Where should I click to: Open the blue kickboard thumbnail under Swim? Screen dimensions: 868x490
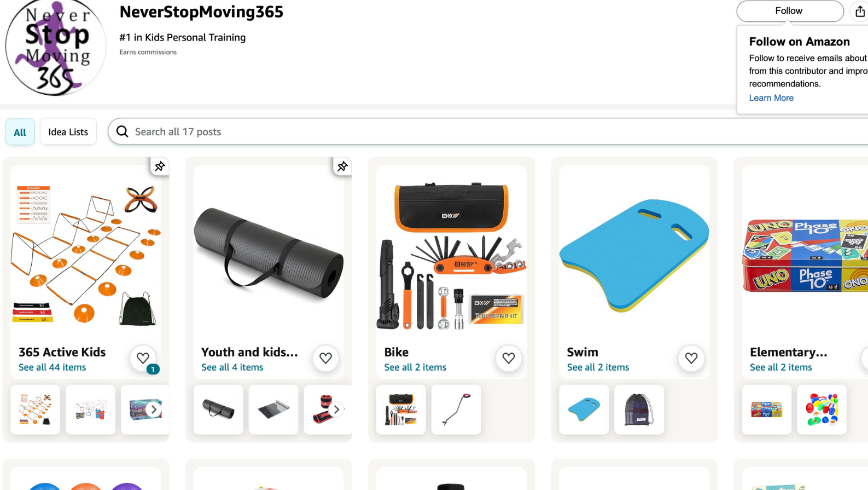[584, 410]
